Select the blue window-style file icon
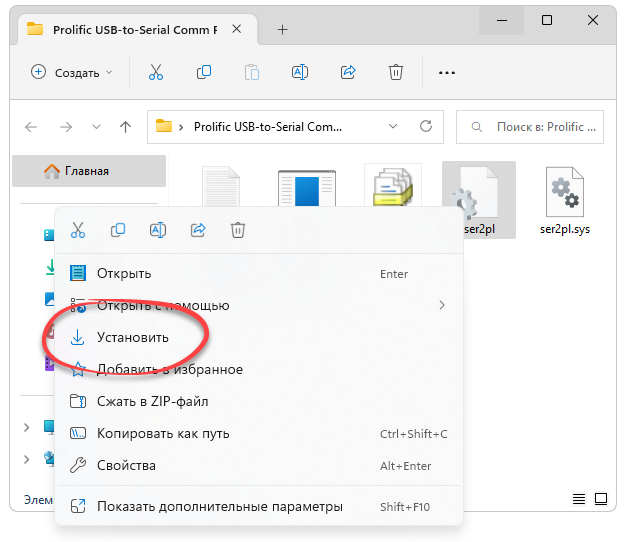 (x=307, y=188)
